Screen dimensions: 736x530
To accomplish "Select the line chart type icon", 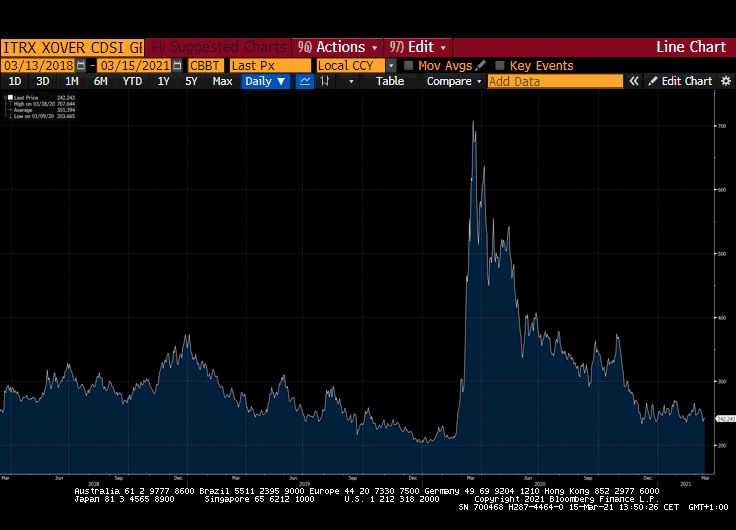I will tap(305, 81).
